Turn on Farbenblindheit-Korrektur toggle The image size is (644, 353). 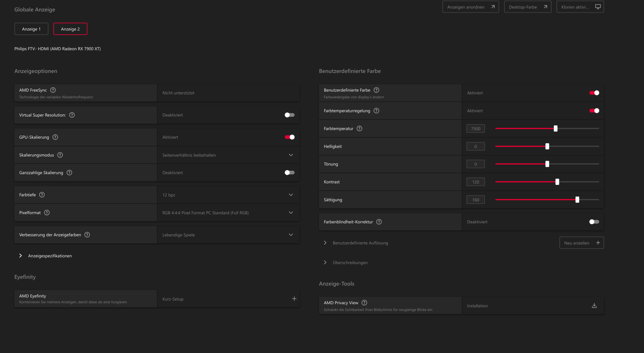594,222
